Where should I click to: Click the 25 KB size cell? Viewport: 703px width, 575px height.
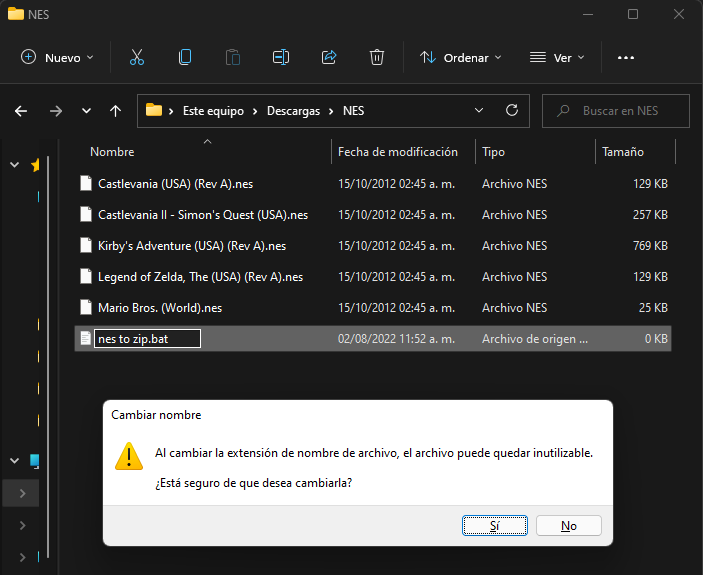[x=653, y=307]
